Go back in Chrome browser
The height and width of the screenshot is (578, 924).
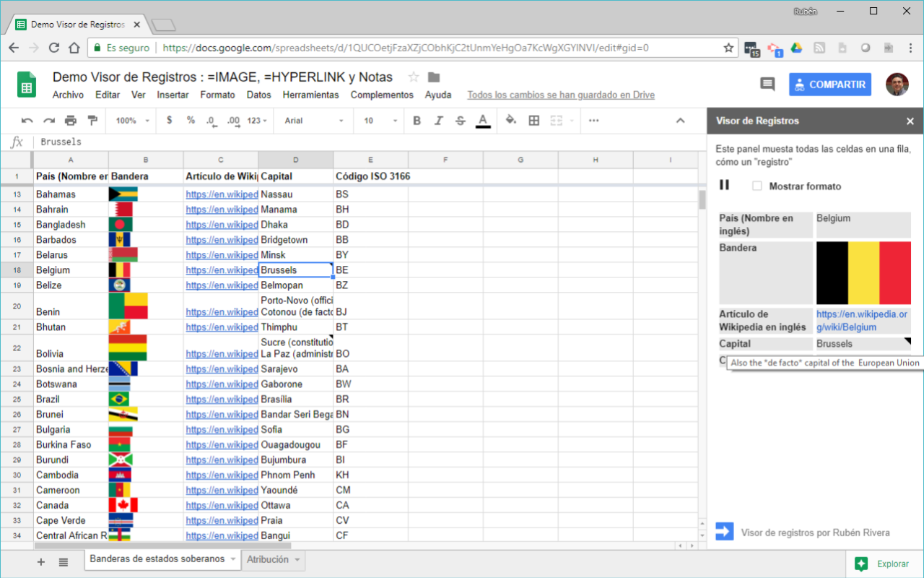tap(14, 48)
